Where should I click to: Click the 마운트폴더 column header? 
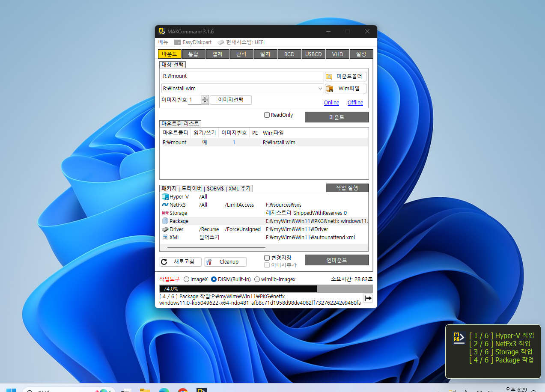[175, 133]
